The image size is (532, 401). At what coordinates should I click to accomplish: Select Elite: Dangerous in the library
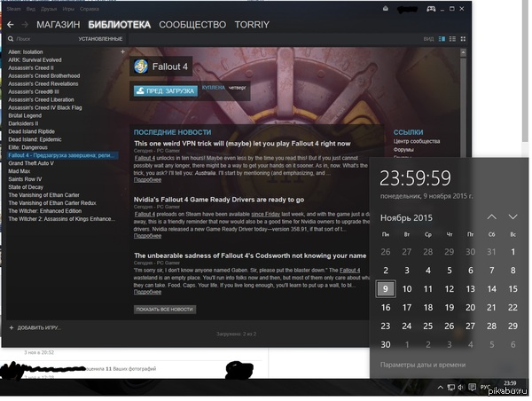point(27,147)
